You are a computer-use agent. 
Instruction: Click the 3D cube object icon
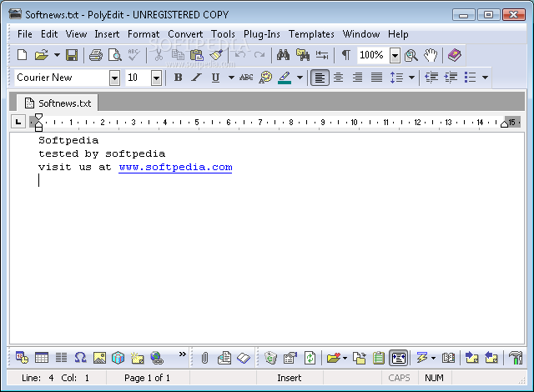click(x=118, y=358)
